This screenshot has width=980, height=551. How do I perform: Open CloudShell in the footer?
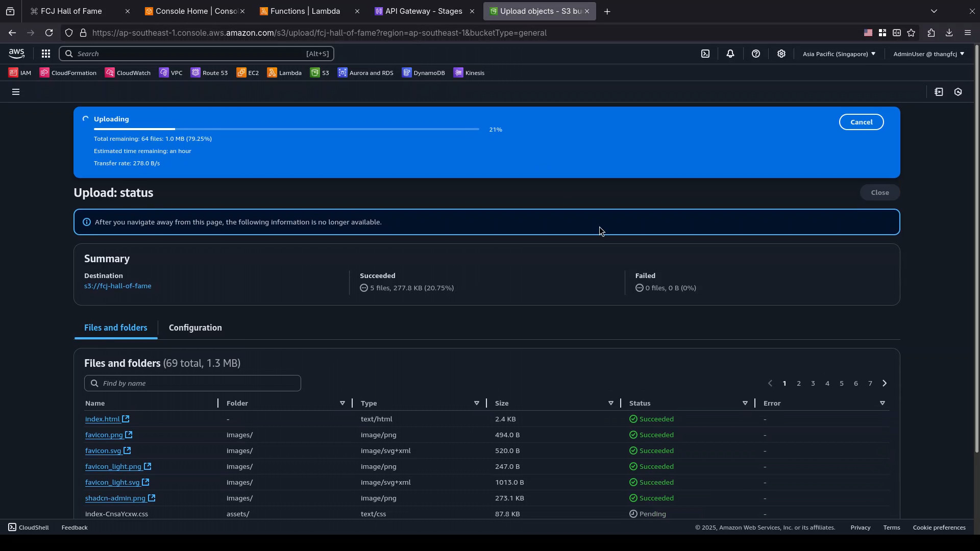29,528
